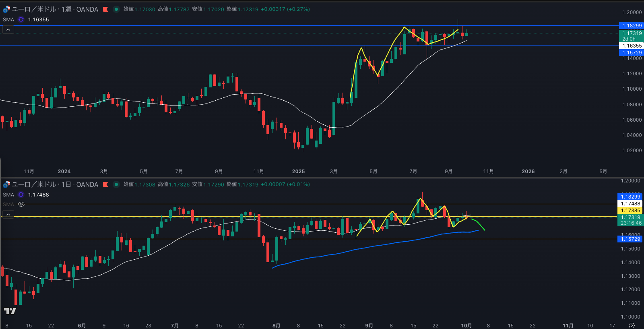Screen dimensions: 644x329
Task: Open chart settings hexagon icon at bottom-right
Action: tap(632, 325)
